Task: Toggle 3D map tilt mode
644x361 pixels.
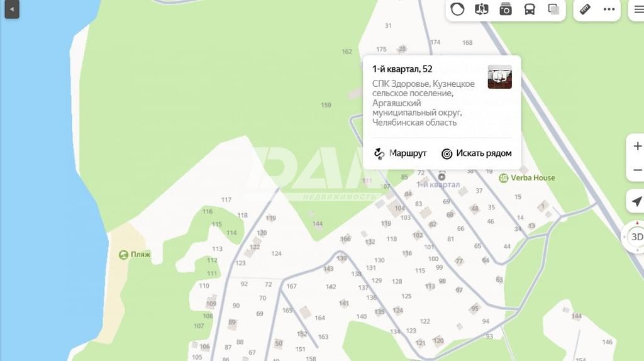Action: pos(636,237)
